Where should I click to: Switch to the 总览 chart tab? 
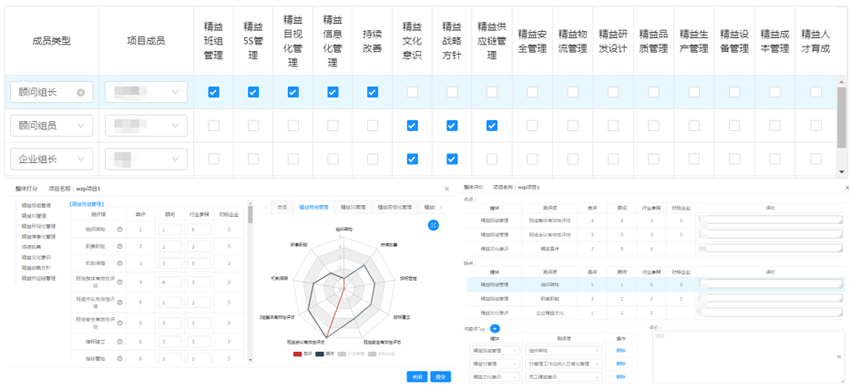[x=282, y=207]
